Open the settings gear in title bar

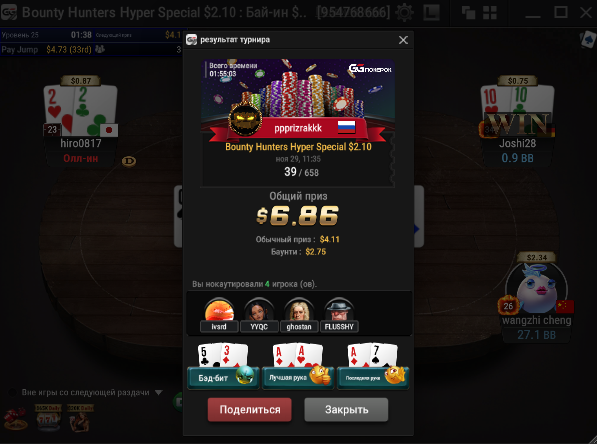click(404, 13)
